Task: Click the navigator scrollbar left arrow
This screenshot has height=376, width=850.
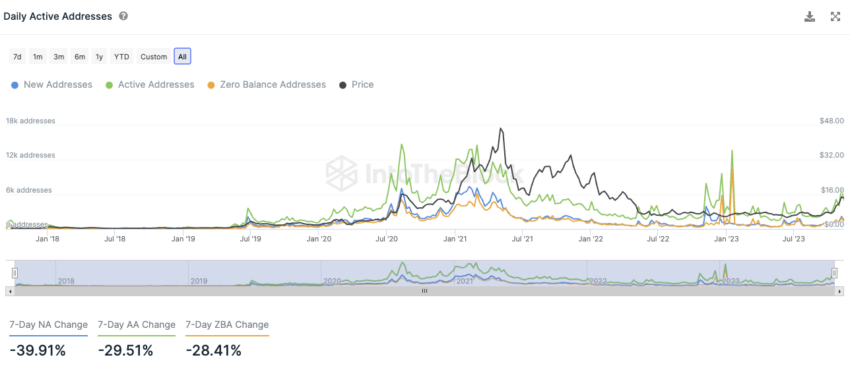Action: (9, 291)
